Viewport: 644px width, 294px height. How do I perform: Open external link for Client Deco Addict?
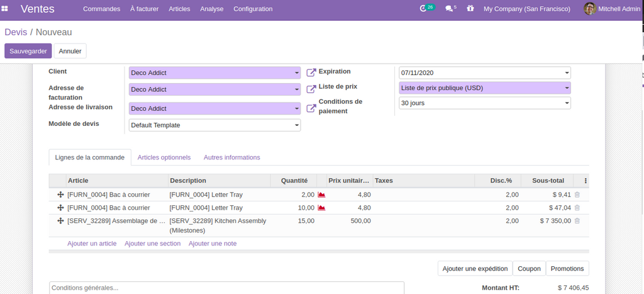click(311, 73)
